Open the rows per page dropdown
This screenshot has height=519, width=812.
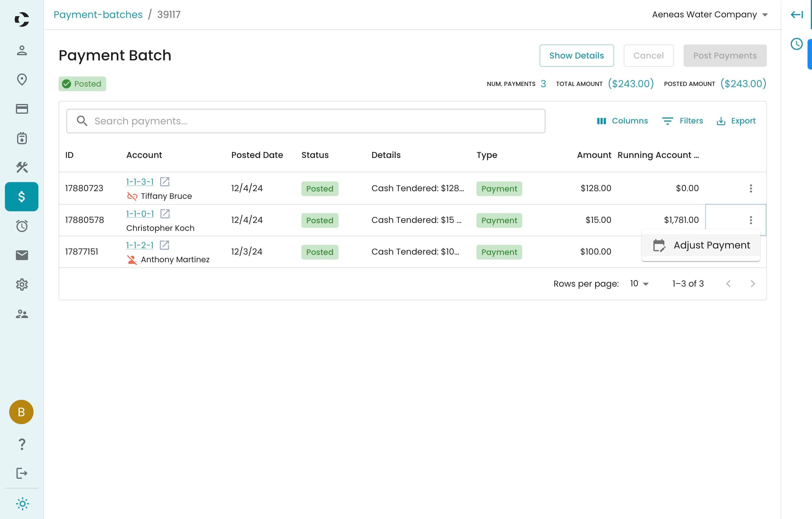[x=639, y=284]
